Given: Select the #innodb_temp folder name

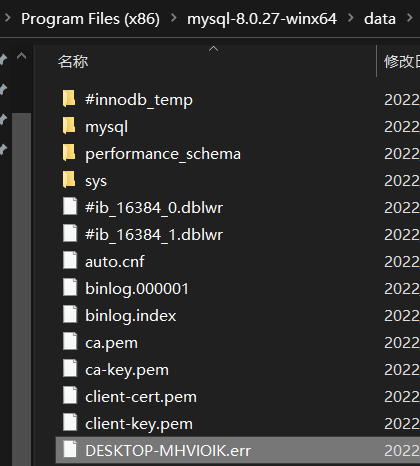Looking at the screenshot, I should (139, 100).
